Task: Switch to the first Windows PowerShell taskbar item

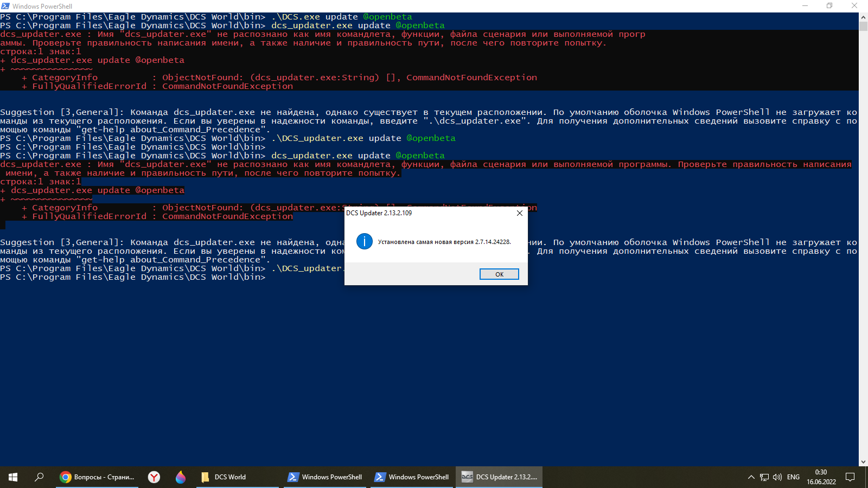Action: [325, 477]
